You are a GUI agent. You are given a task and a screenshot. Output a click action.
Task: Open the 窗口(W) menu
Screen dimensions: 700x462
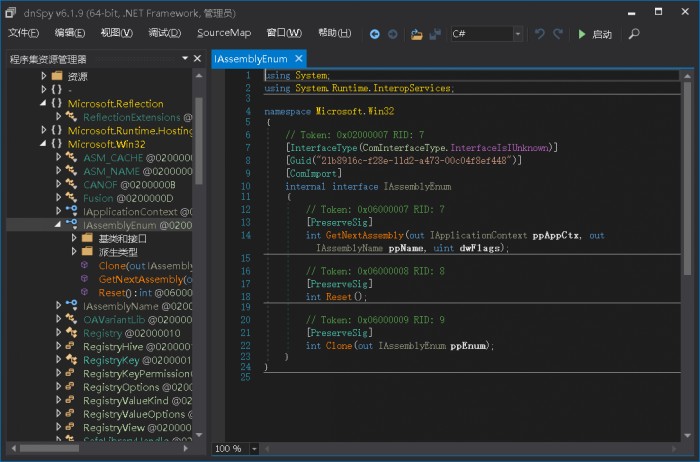284,33
